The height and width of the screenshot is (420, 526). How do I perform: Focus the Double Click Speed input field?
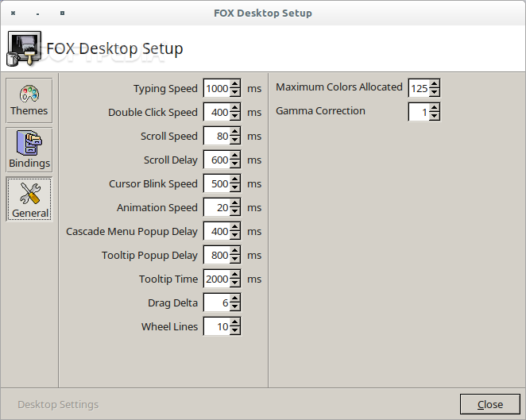(217, 112)
